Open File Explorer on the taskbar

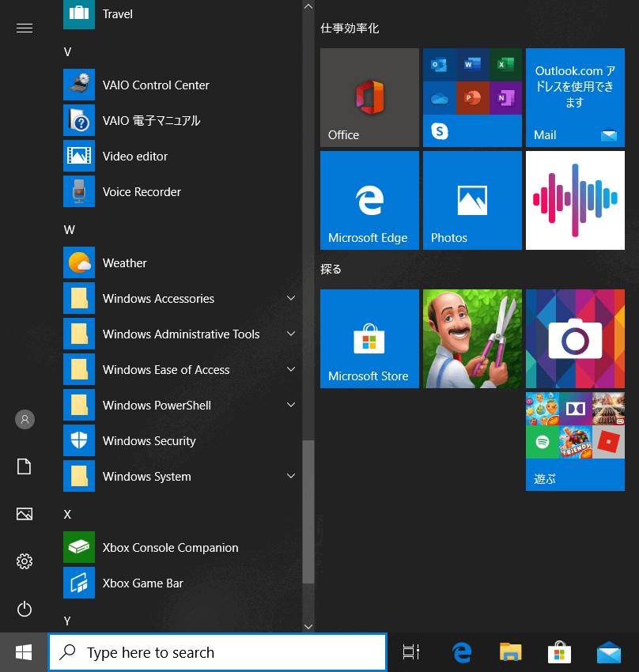pyautogui.click(x=510, y=652)
